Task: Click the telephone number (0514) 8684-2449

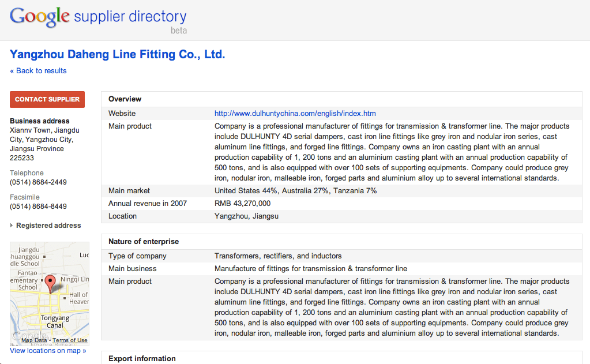Action: coord(38,182)
